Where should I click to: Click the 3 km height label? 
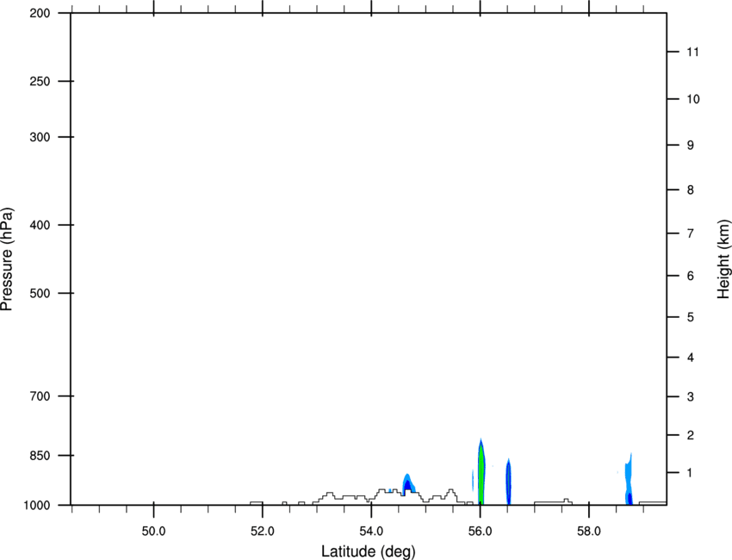(691, 396)
